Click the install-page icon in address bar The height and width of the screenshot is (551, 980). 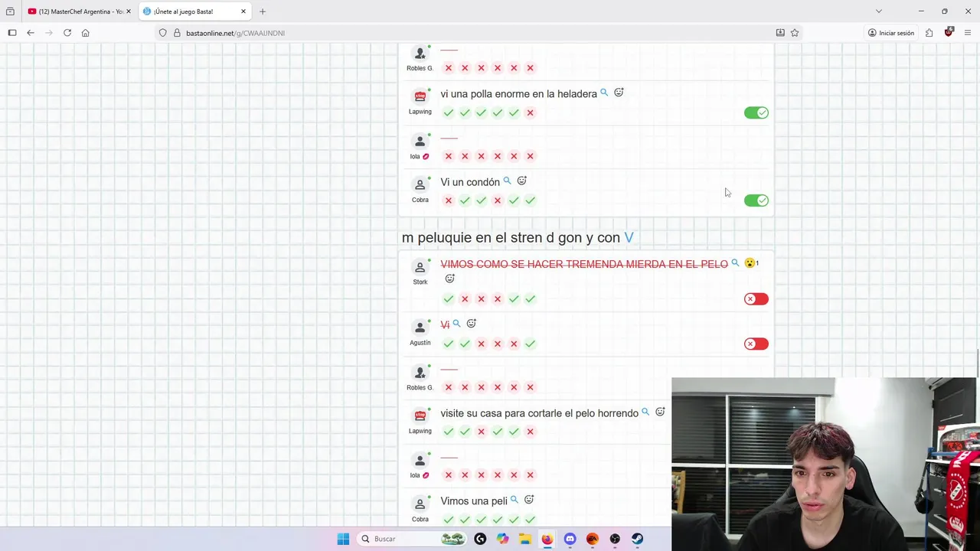point(780,33)
